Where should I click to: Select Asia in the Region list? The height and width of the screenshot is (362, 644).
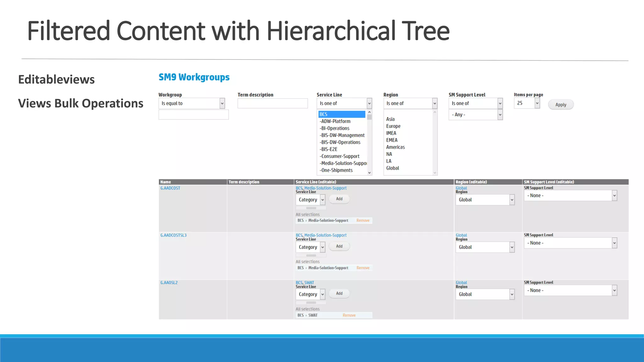click(x=391, y=119)
